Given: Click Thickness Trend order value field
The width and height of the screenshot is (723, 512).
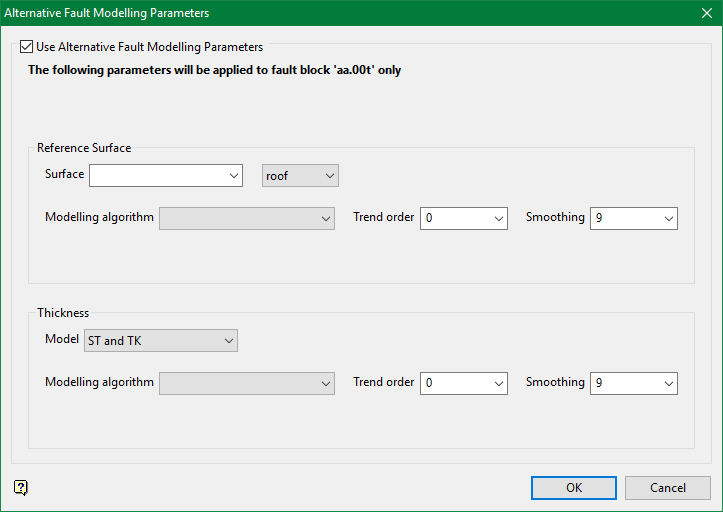Looking at the screenshot, I should click(x=454, y=383).
